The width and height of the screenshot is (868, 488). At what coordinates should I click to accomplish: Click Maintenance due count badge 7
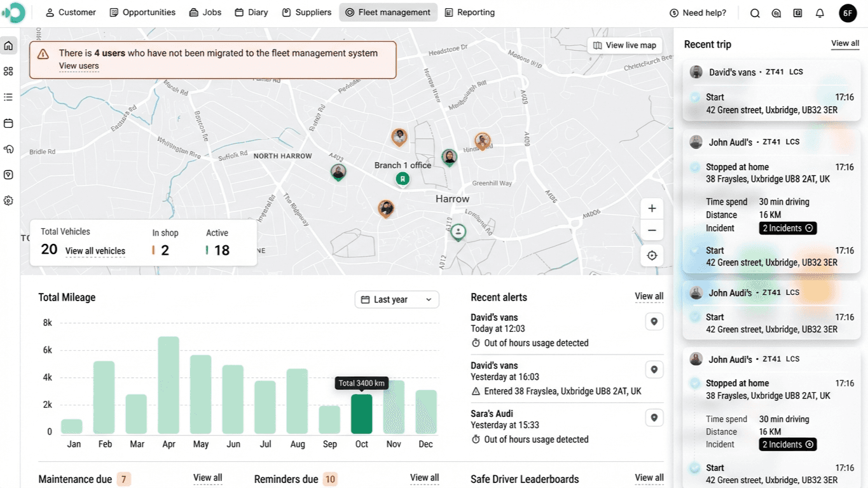124,479
